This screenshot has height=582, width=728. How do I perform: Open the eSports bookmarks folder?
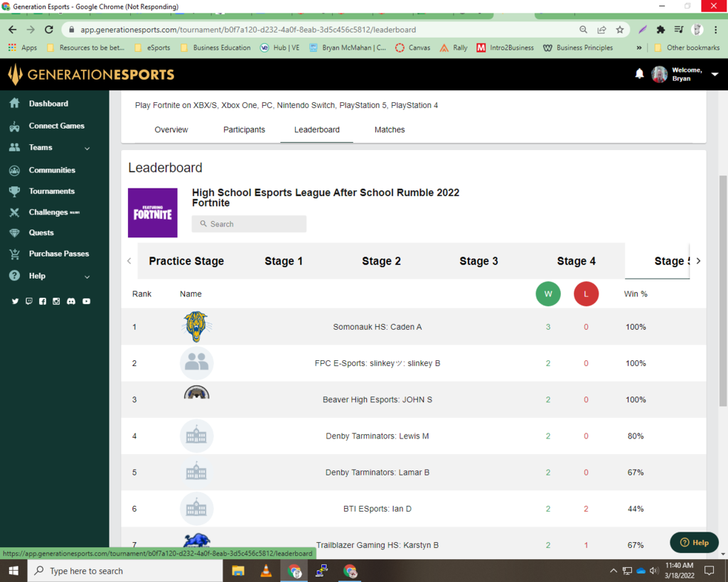click(152, 48)
